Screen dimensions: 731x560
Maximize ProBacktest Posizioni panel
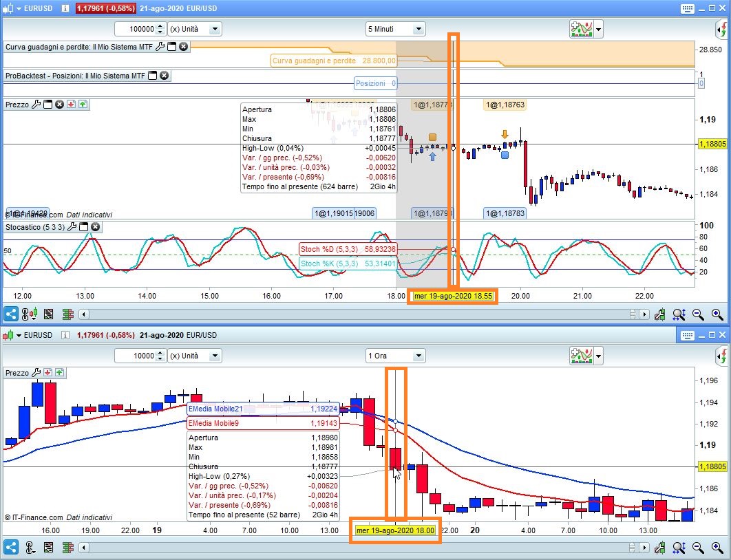[x=152, y=76]
